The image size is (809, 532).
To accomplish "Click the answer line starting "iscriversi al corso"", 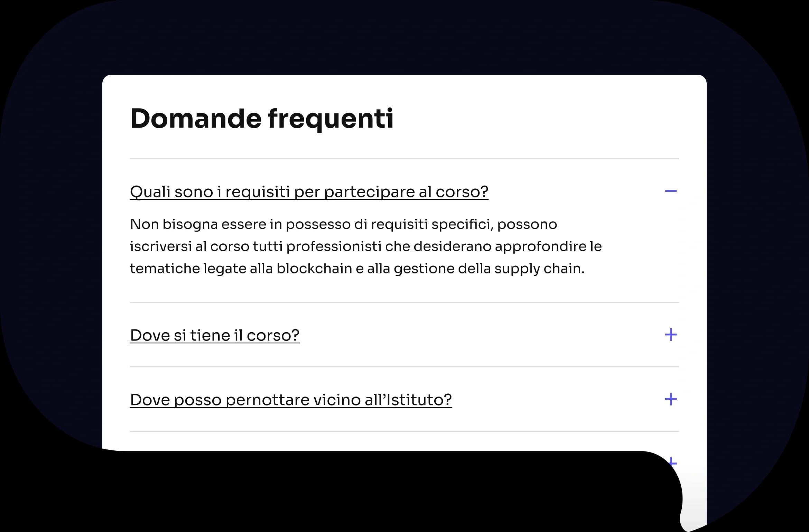I will coord(365,246).
